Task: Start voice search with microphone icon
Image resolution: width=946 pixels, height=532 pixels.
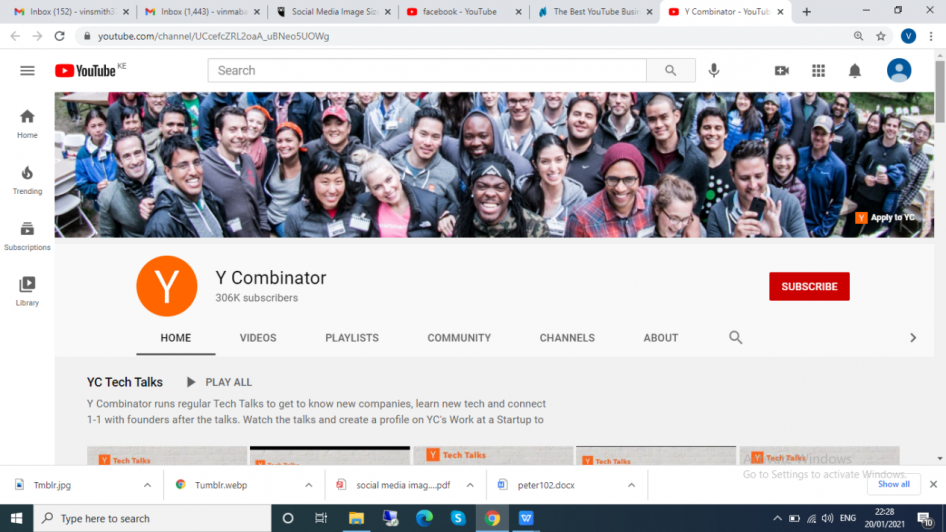Action: coord(714,71)
